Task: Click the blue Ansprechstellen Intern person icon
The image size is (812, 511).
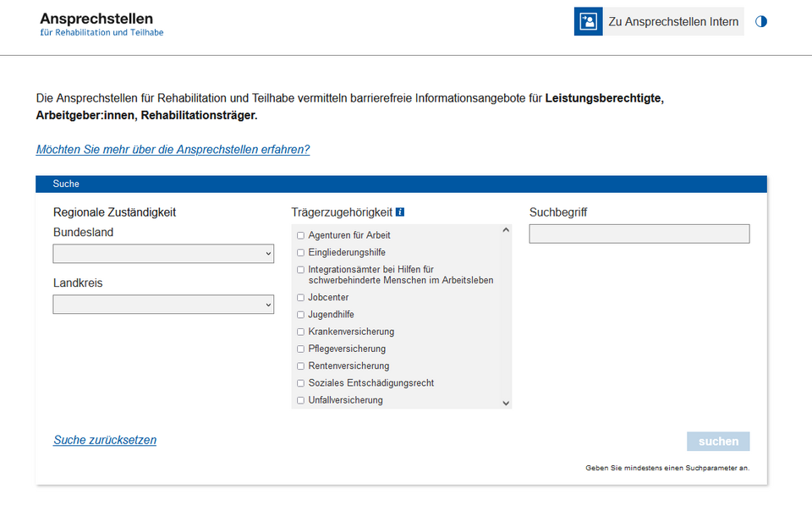Action: [x=588, y=22]
